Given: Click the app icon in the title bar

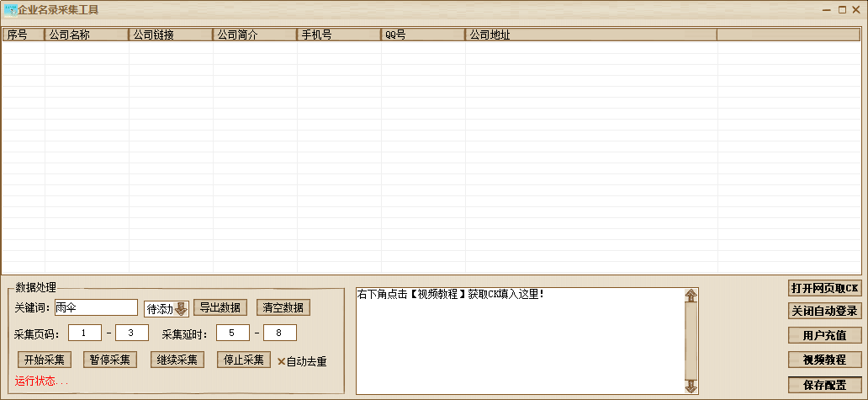Looking at the screenshot, I should [x=11, y=10].
